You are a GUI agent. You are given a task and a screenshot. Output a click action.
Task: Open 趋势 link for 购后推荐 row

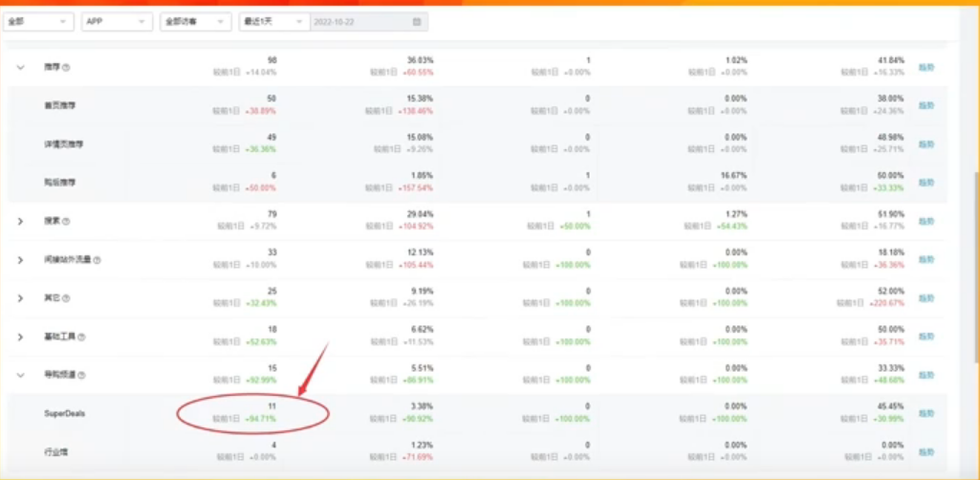[926, 183]
